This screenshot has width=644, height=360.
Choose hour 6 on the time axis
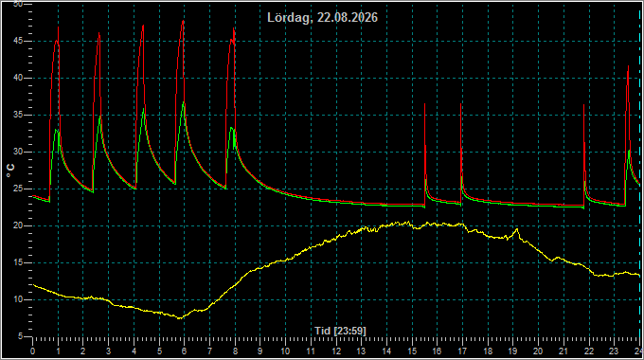point(184,351)
